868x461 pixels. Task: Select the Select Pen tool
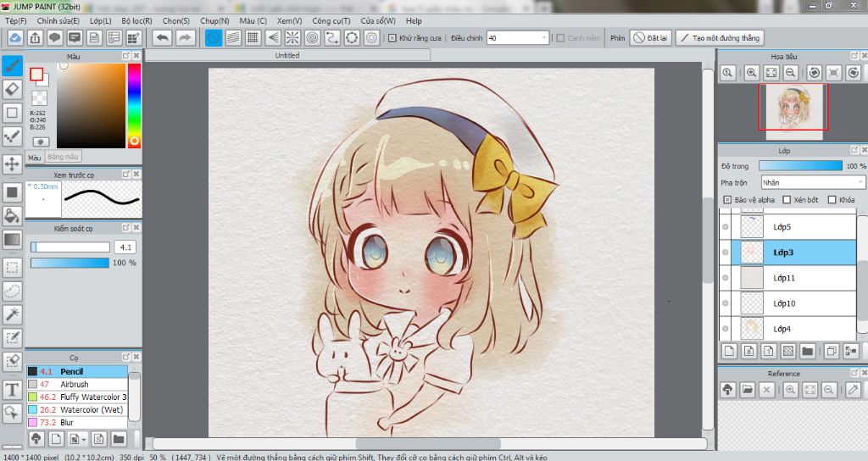click(12, 337)
